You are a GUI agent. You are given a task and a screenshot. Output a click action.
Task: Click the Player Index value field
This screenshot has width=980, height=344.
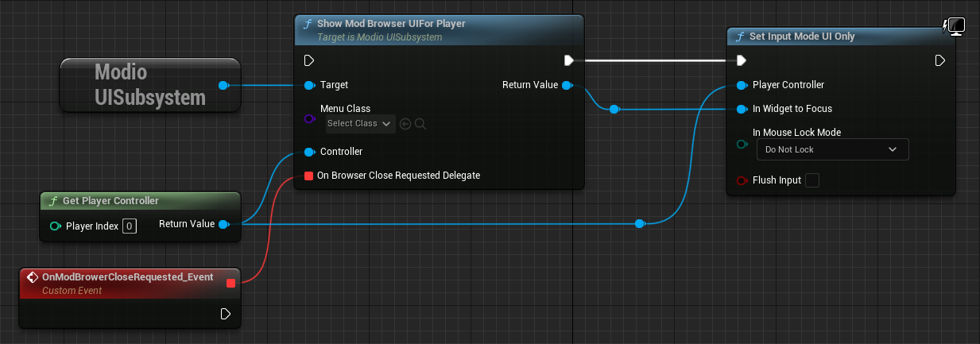130,226
